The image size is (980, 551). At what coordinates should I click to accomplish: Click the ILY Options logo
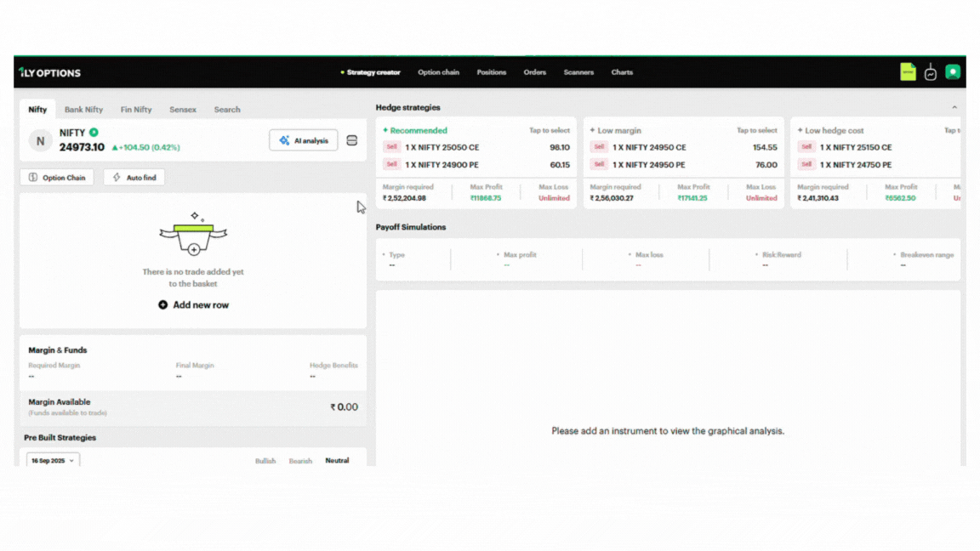tap(49, 73)
